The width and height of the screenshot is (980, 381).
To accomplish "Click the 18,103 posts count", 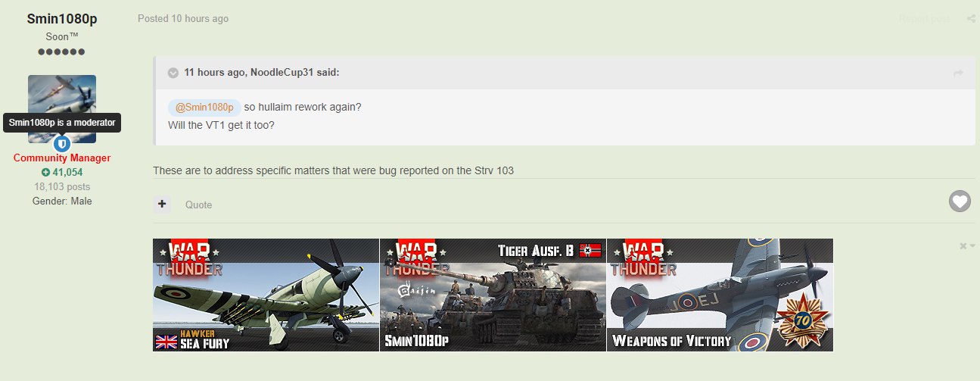I will tap(62, 186).
